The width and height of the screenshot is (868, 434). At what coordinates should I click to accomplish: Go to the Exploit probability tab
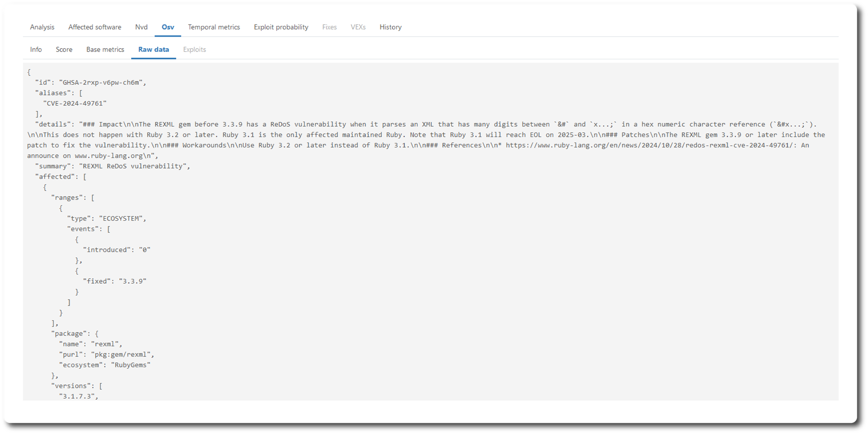tap(281, 27)
